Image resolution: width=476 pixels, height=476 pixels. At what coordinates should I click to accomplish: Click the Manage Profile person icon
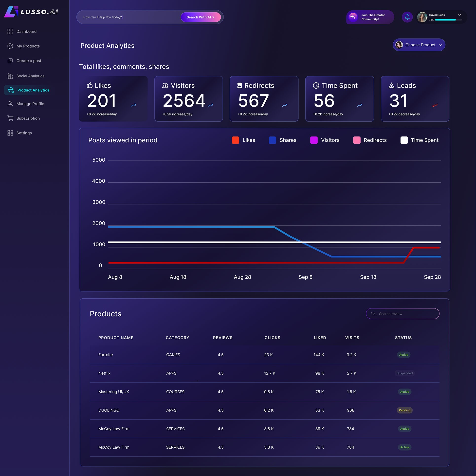click(10, 104)
